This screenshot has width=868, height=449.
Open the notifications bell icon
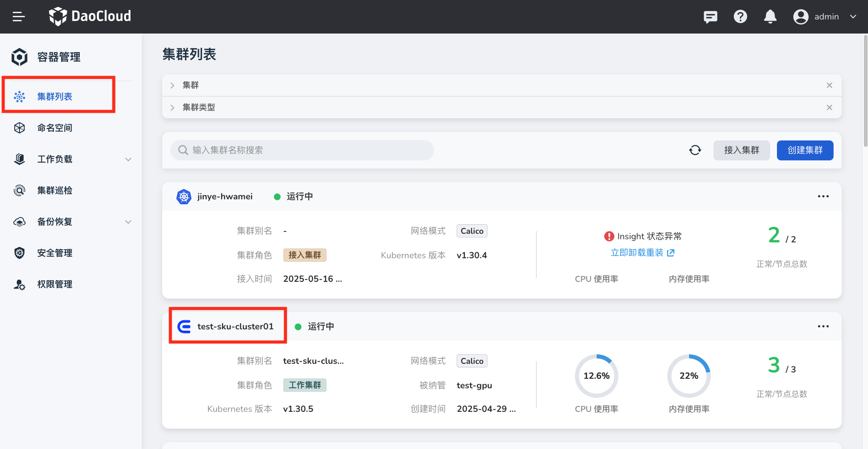tap(770, 17)
